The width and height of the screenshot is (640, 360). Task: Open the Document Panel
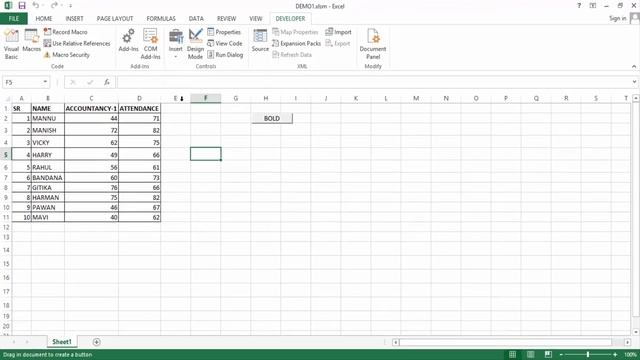coord(373,44)
